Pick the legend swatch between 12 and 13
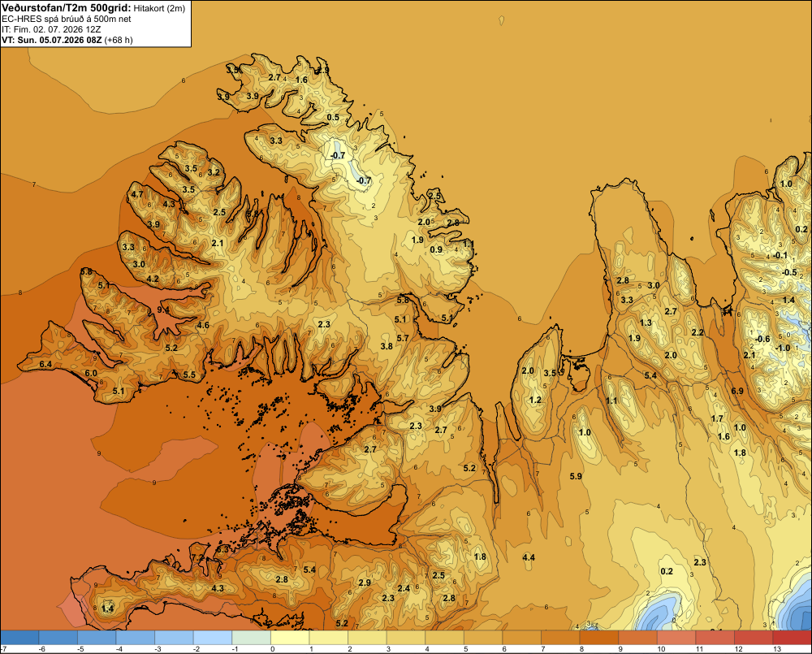 754,638
